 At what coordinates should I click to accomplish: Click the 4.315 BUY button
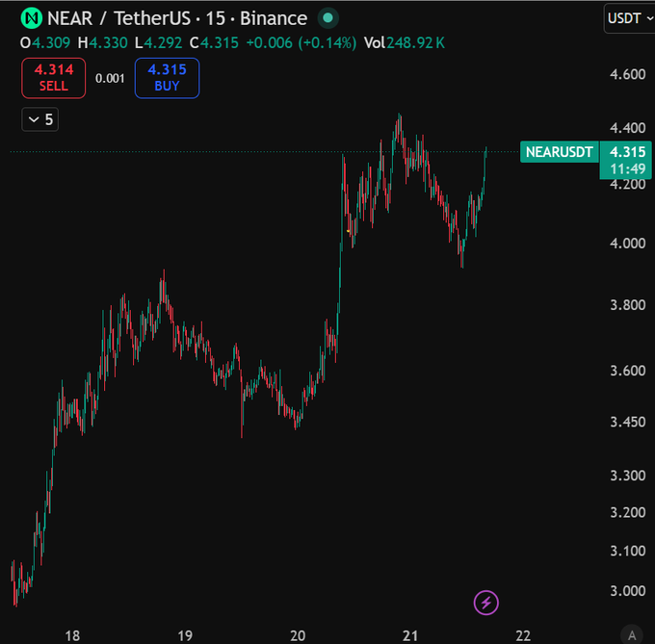(x=167, y=78)
